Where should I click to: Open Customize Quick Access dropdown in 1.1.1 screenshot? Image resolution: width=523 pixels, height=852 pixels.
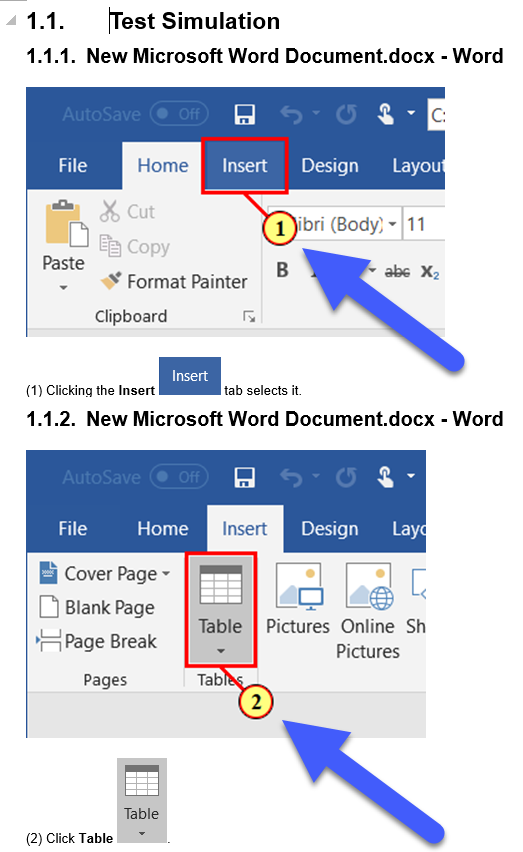411,112
